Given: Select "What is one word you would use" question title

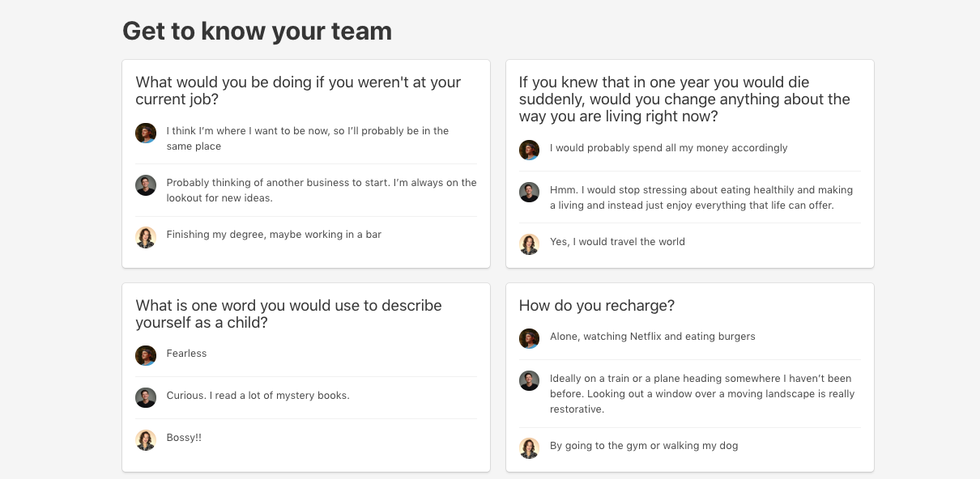Looking at the screenshot, I should tap(288, 314).
